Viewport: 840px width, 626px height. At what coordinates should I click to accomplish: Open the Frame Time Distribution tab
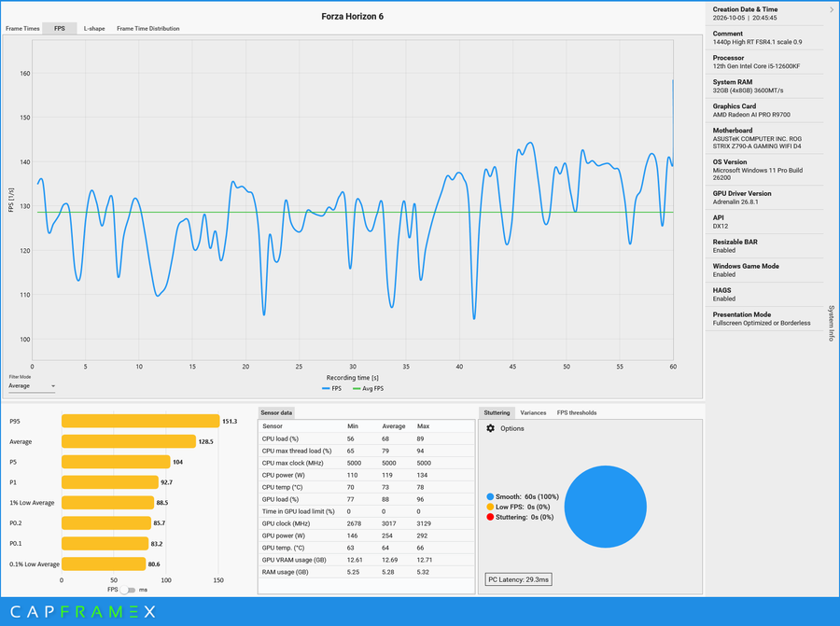(147, 28)
